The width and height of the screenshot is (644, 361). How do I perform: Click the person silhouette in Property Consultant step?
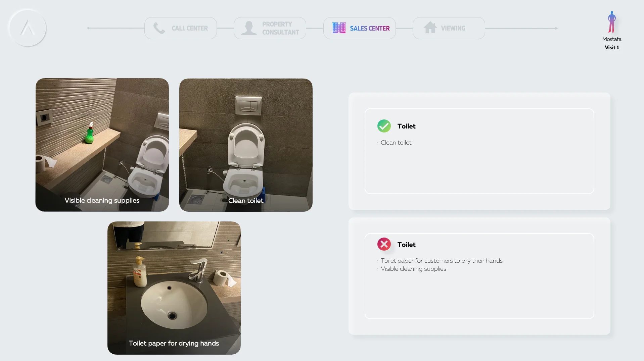[x=249, y=28]
